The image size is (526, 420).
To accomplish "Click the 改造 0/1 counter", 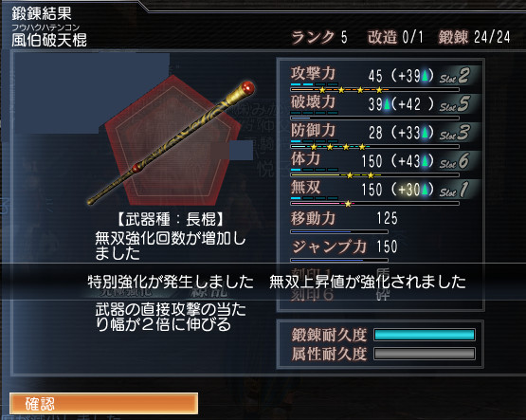I will 396,37.
